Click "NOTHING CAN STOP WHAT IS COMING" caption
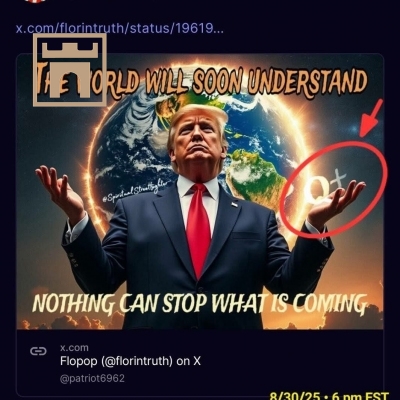The height and width of the screenshot is (400, 400). [x=199, y=304]
